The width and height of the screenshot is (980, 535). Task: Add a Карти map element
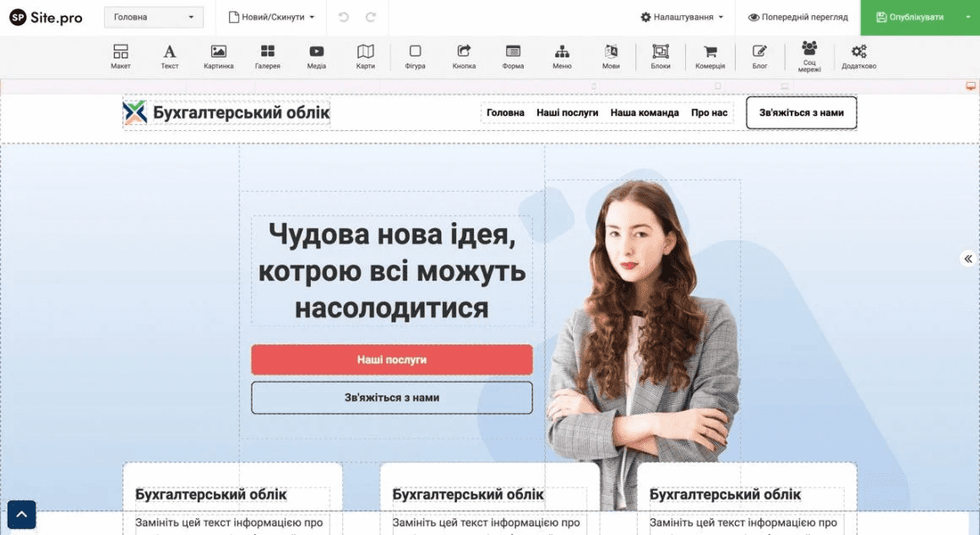[366, 57]
